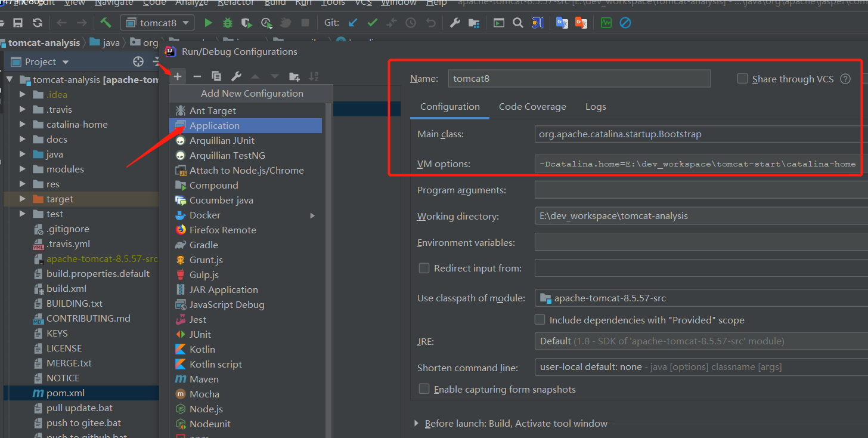Screen dimensions: 868x438
Task: Enable capturing form snapshots checkbox
Action: [424, 389]
